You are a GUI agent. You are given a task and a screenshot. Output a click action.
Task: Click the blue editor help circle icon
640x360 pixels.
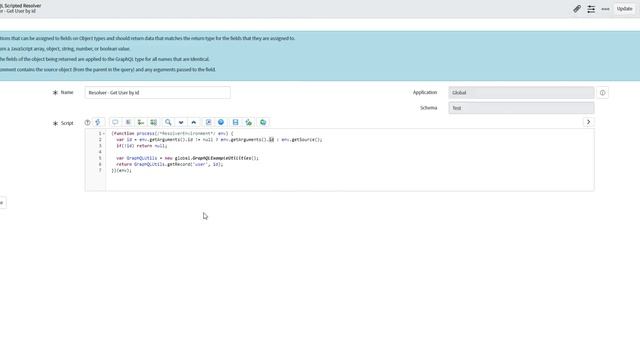tap(221, 122)
